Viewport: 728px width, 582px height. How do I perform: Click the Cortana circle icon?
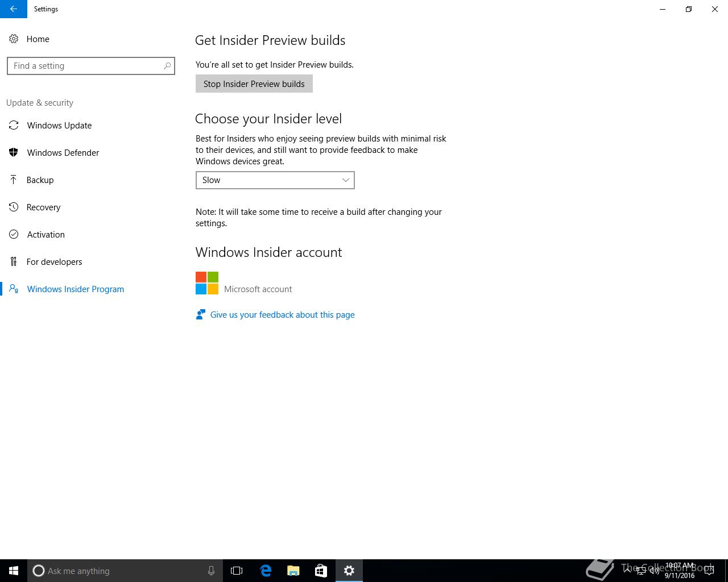(x=39, y=571)
